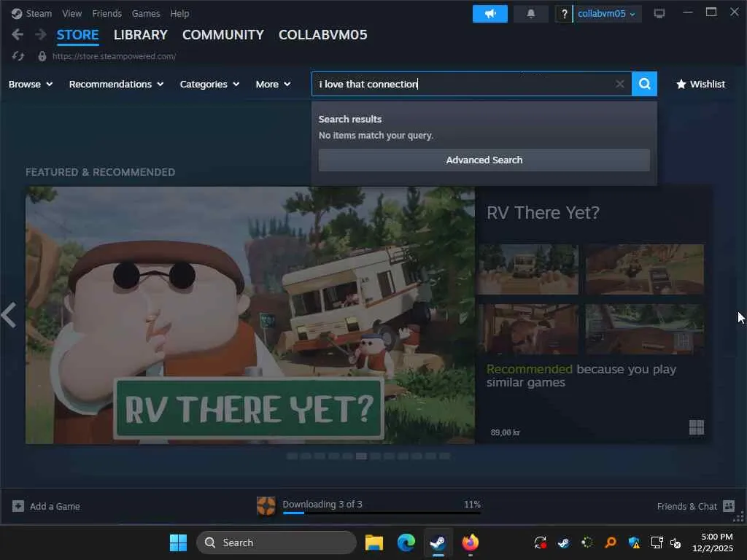Screen dimensions: 747x560
Task: Select the last carousel indicator dot
Action: (x=444, y=456)
